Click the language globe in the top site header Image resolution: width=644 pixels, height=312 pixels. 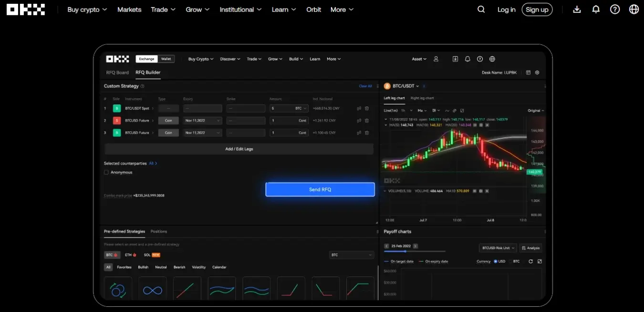pos(634,10)
